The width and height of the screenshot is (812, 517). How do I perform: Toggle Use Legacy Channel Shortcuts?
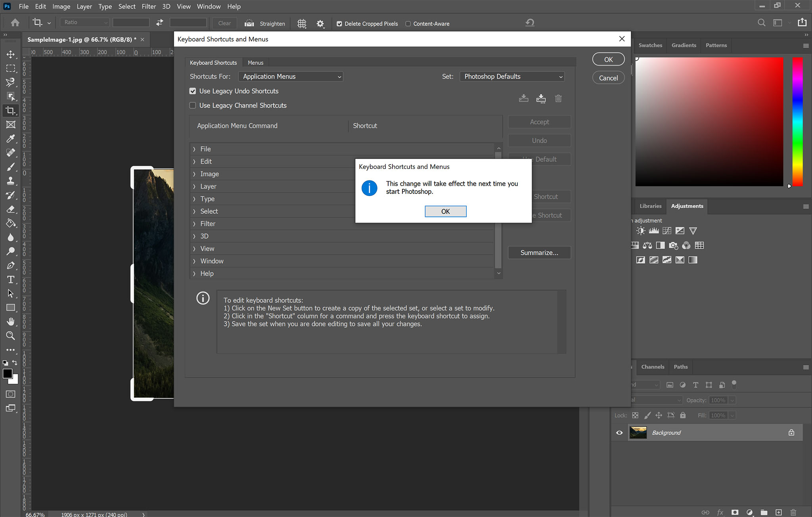coord(193,105)
